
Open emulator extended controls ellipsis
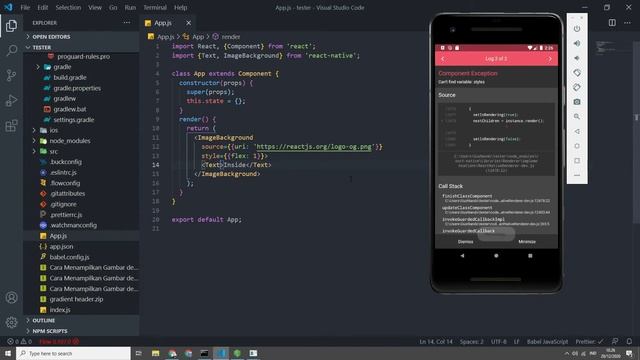coord(577,175)
